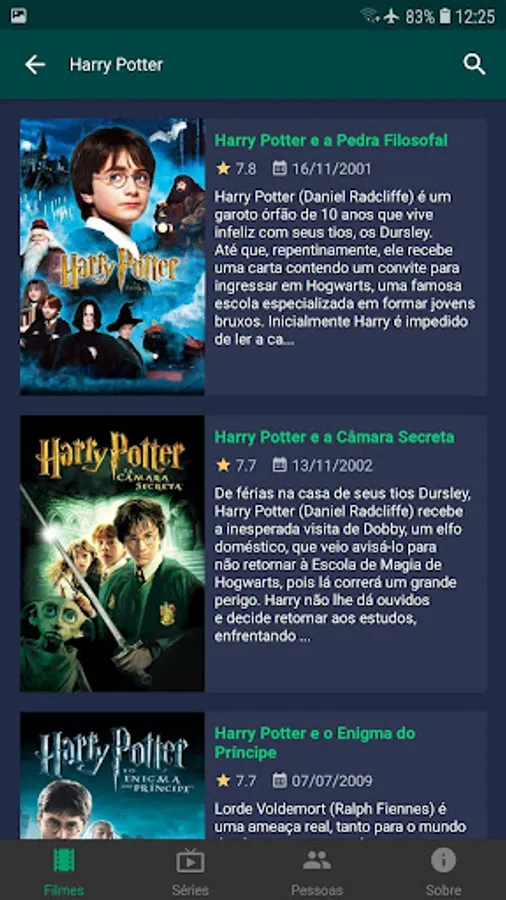Open the Filmes film-strip icon
Image resolution: width=506 pixels, height=900 pixels.
[64, 860]
